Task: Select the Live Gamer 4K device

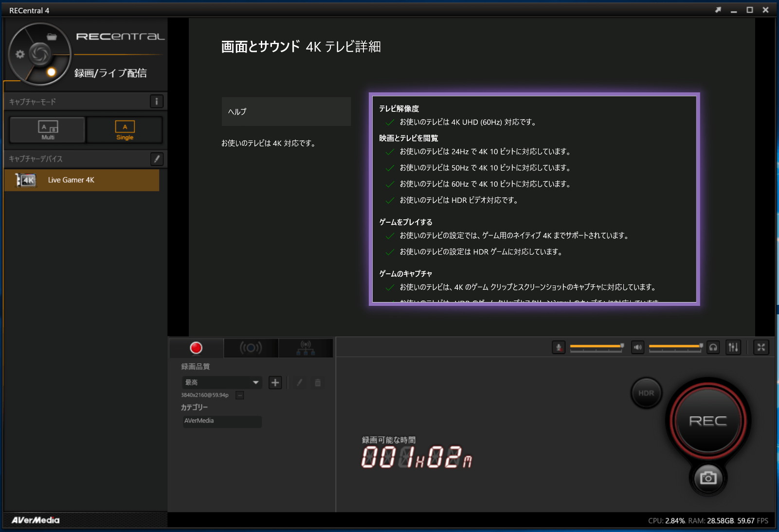Action: pos(82,180)
